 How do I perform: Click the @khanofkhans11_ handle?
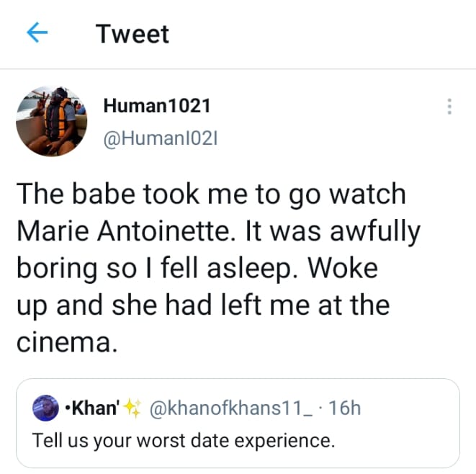(x=231, y=408)
